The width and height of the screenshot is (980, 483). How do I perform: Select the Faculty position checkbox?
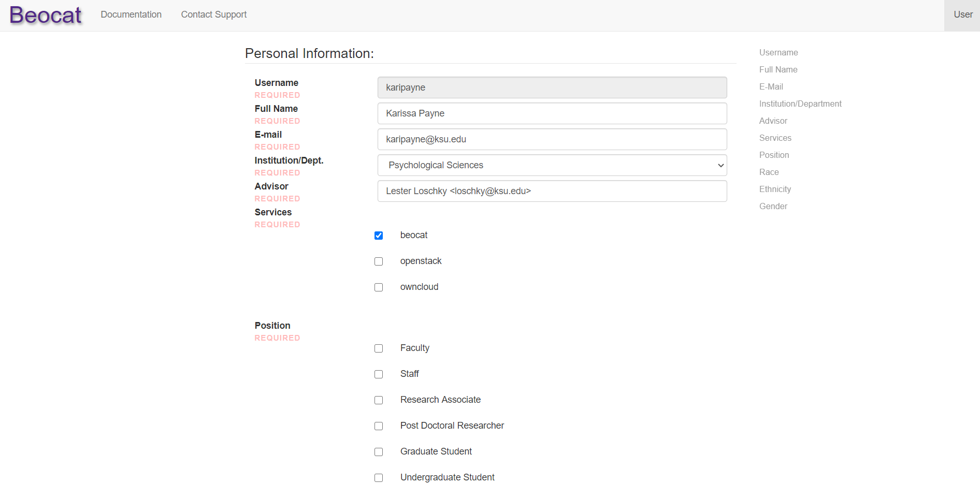(x=379, y=348)
